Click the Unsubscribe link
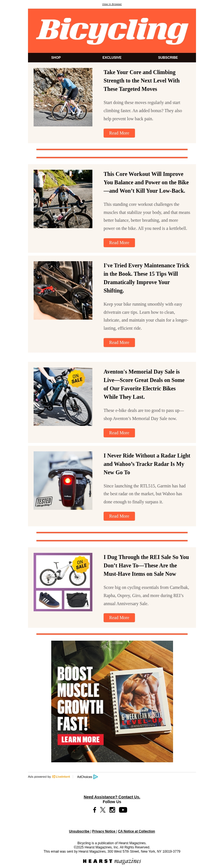The image size is (224, 868). coord(79,831)
